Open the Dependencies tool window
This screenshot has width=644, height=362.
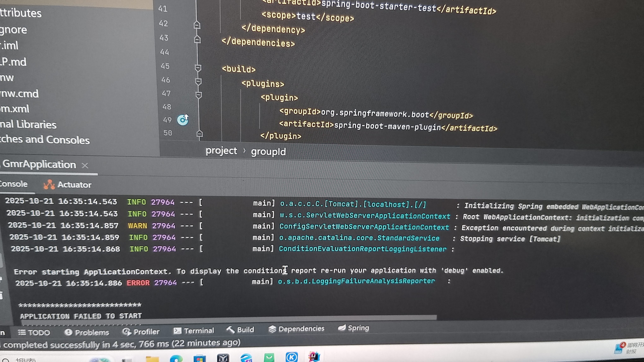click(296, 329)
